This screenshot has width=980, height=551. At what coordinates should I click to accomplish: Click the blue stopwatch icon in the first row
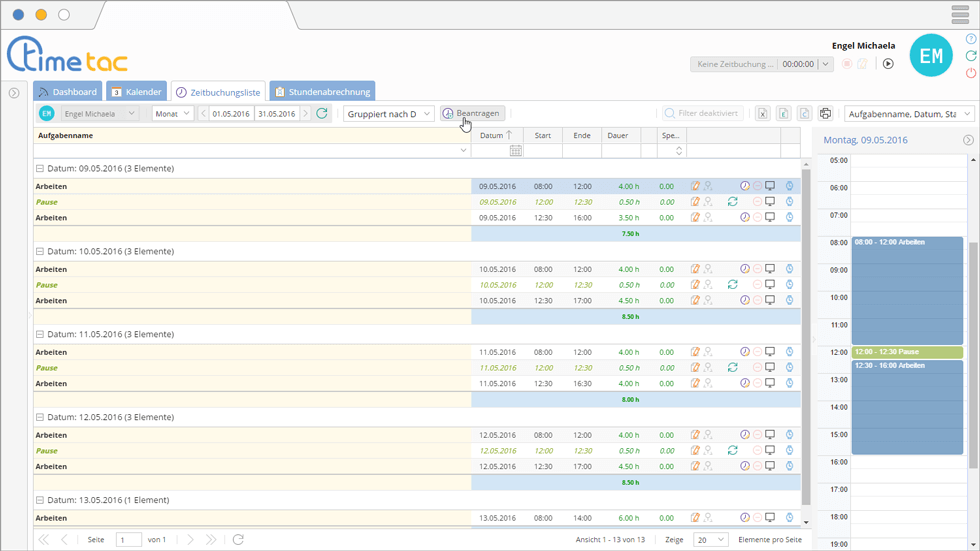(789, 186)
